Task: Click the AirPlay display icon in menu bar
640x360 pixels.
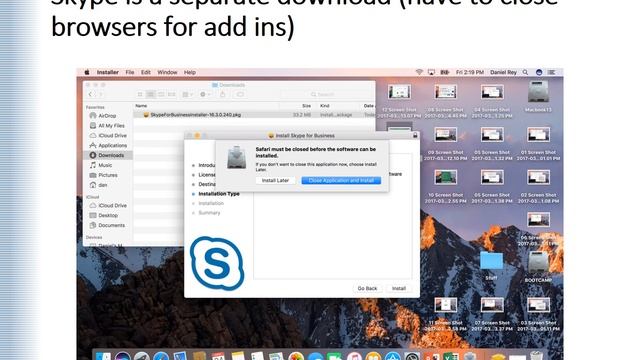Action: click(x=431, y=72)
